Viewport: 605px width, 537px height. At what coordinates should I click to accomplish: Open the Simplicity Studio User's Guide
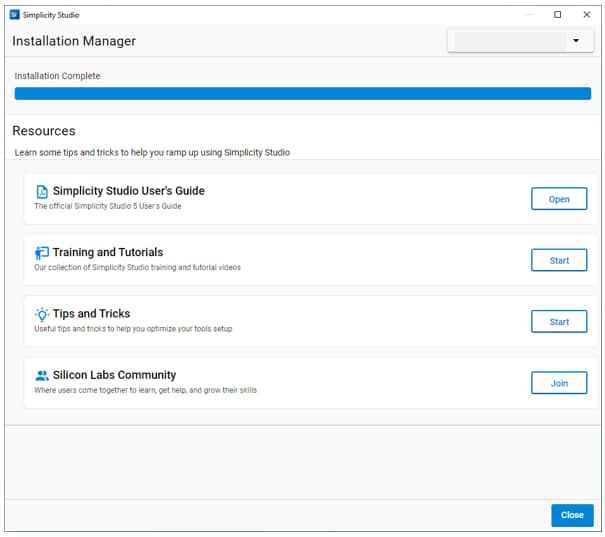pyautogui.click(x=559, y=199)
